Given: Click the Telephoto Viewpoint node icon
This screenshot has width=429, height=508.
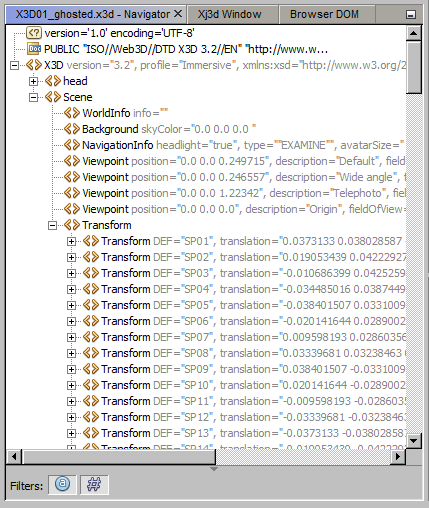Looking at the screenshot, I should click(x=72, y=193).
